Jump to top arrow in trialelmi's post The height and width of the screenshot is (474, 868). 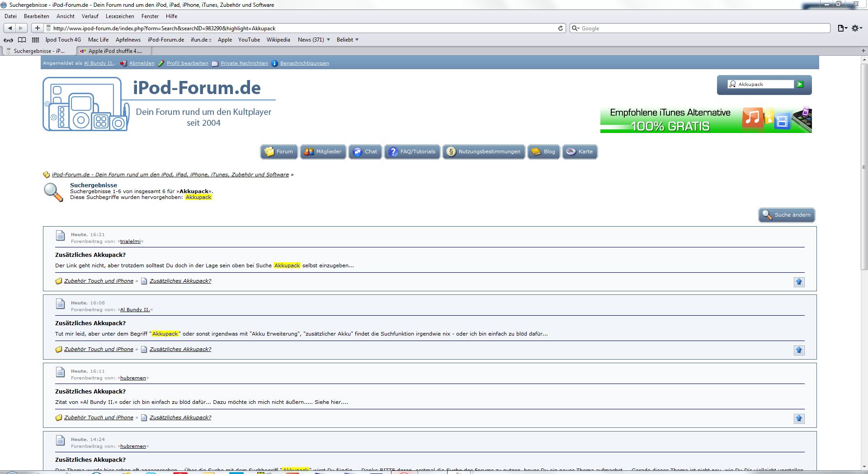(x=799, y=282)
